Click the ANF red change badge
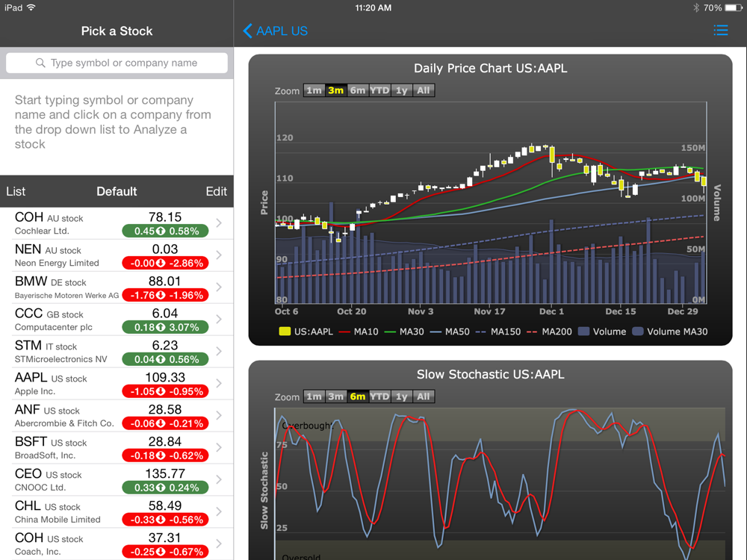Screen dimensions: 747x560 pos(165,423)
